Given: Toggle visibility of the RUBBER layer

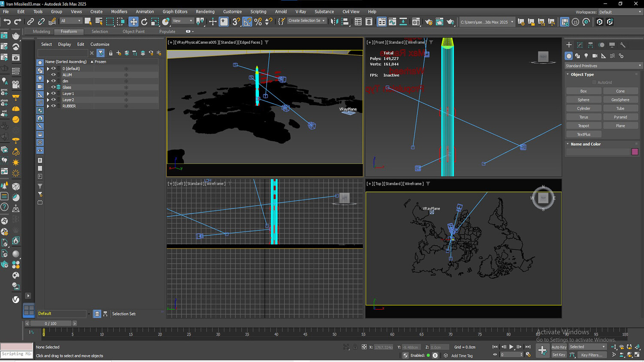Looking at the screenshot, I should (x=54, y=106).
